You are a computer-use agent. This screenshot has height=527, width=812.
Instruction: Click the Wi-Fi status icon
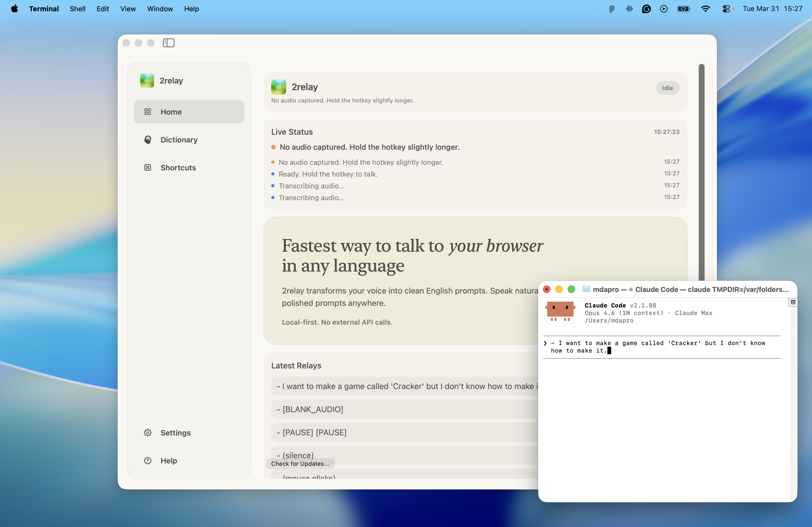(705, 9)
